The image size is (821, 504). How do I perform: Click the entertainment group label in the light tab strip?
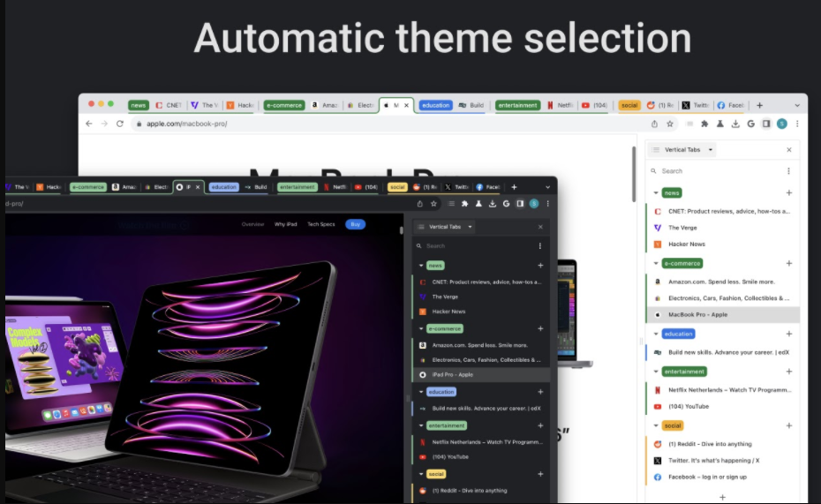click(x=518, y=105)
